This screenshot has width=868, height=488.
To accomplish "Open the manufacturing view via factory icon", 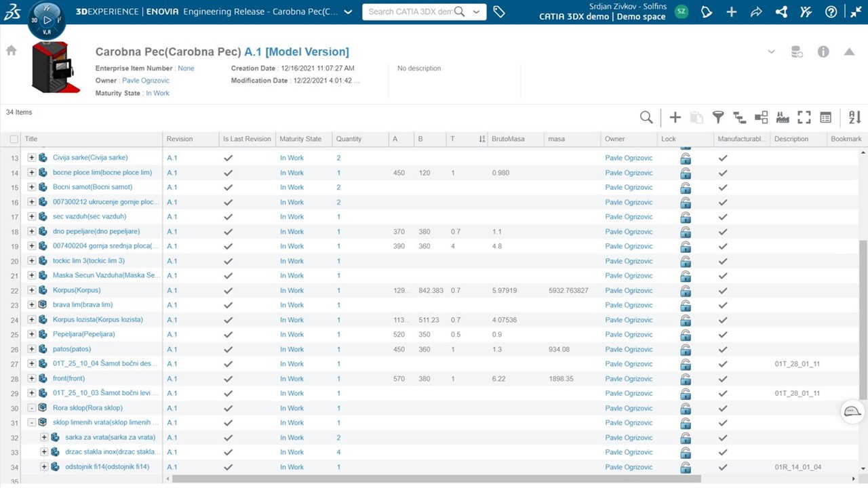I will (783, 117).
